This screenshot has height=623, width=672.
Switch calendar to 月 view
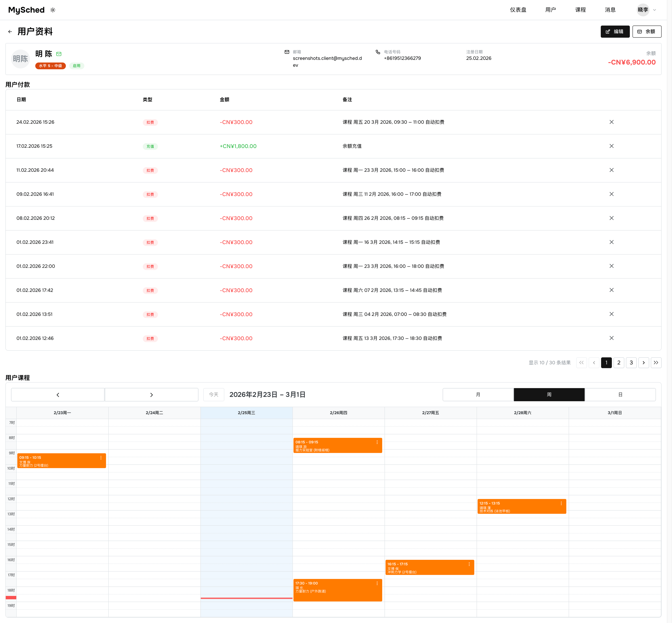click(478, 395)
